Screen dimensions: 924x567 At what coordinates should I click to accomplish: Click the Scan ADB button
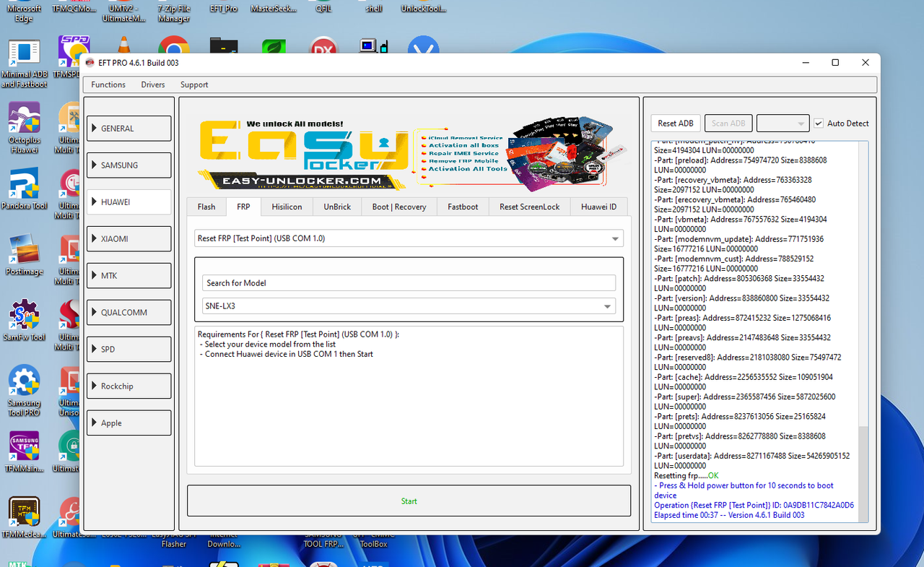coord(729,124)
